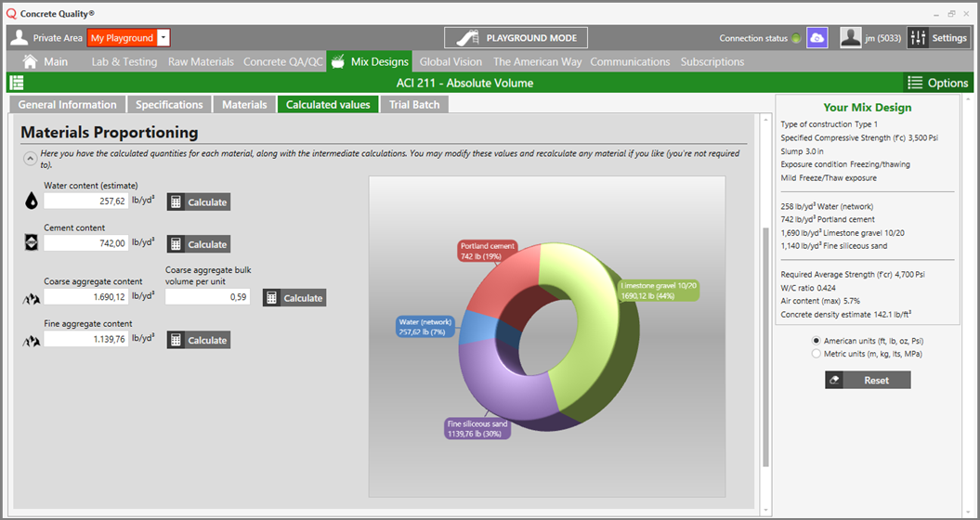Click the user profile icon beside jm (5033)
980x520 pixels.
[851, 37]
